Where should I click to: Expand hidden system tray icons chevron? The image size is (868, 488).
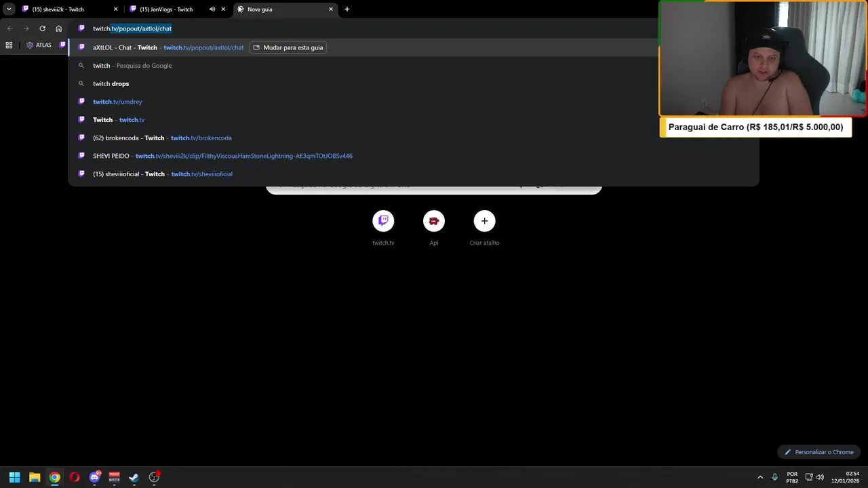click(760, 477)
